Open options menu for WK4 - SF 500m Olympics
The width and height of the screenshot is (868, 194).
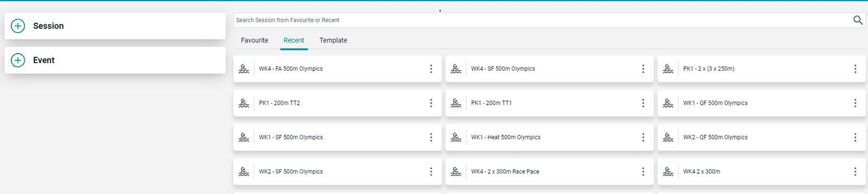click(643, 69)
